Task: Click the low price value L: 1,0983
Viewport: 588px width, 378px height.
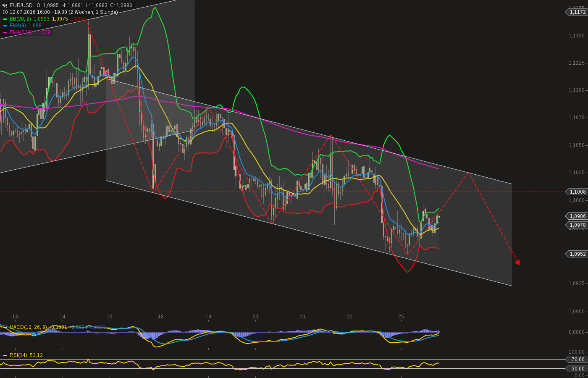Action: 97,5
